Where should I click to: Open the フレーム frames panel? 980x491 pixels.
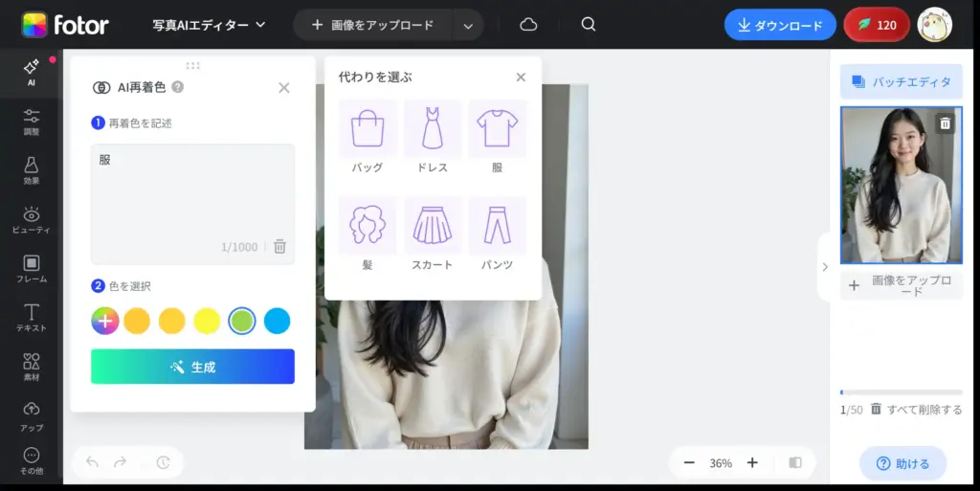[x=31, y=269]
